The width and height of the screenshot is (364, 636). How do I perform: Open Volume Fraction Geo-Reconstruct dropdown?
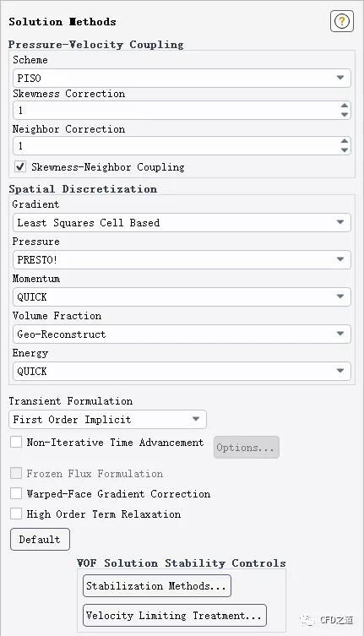[182, 334]
